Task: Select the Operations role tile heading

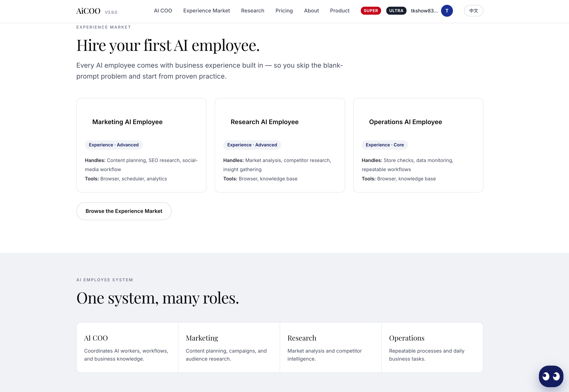Action: pyautogui.click(x=407, y=338)
